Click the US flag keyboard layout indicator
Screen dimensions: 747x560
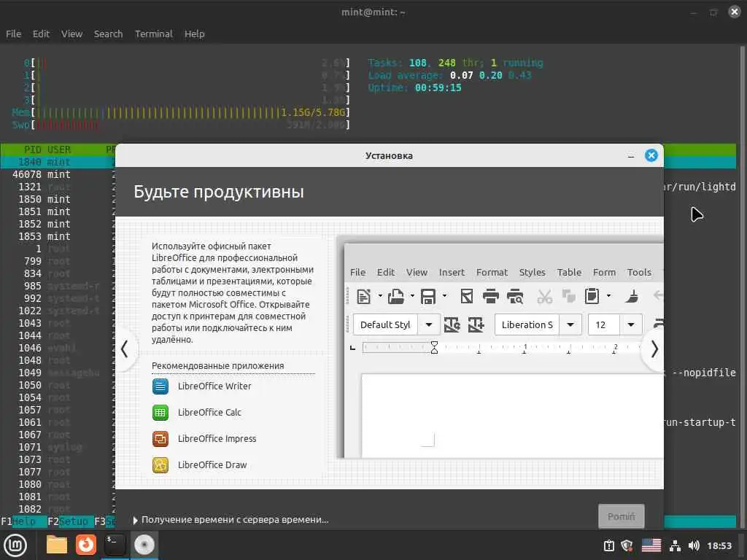[x=651, y=545]
